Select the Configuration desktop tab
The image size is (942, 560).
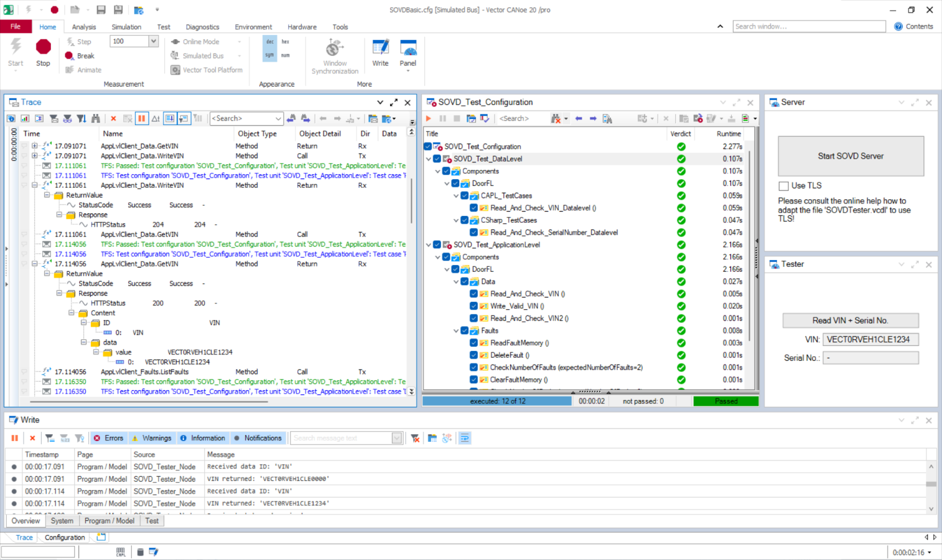(65, 538)
